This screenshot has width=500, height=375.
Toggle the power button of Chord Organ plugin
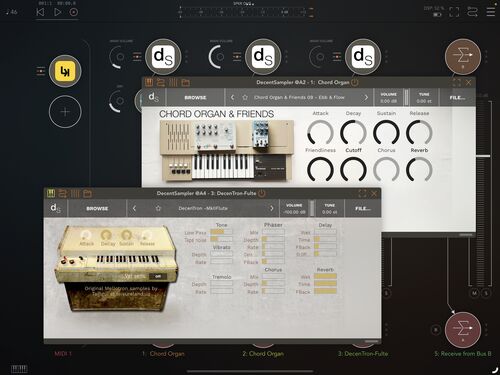[355, 82]
